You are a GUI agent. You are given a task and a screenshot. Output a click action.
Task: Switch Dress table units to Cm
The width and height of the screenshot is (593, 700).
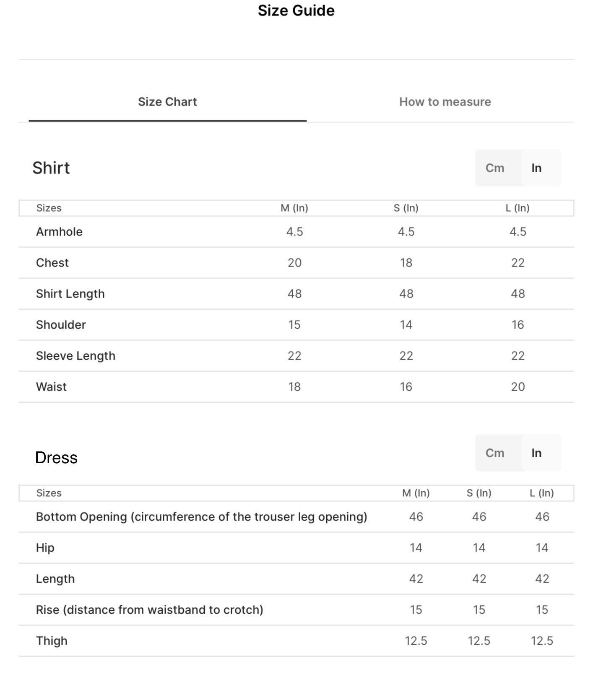[495, 453]
